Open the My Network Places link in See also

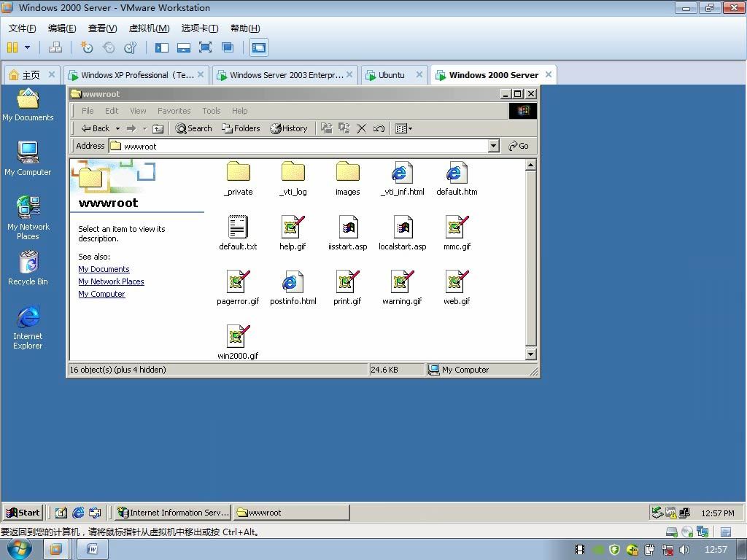click(x=111, y=281)
